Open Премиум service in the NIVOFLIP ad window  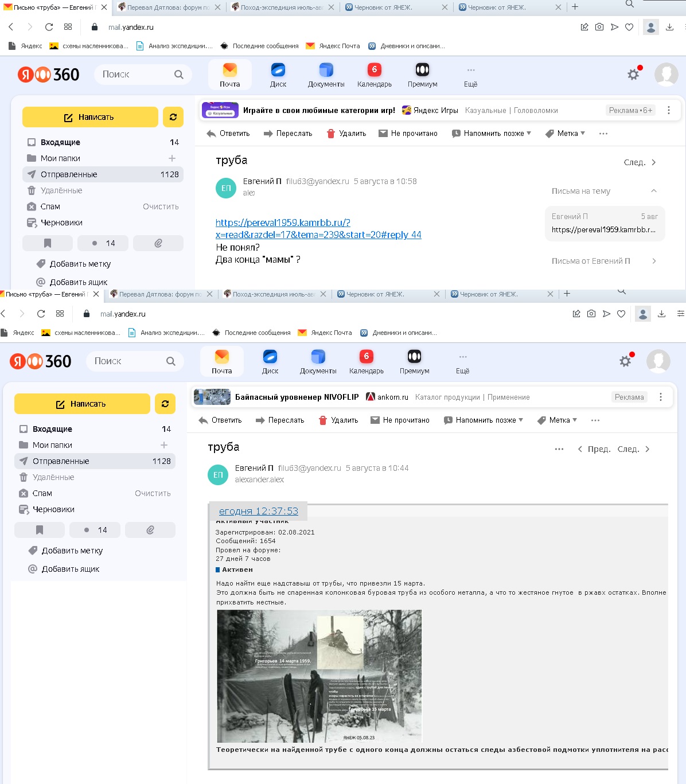click(414, 362)
